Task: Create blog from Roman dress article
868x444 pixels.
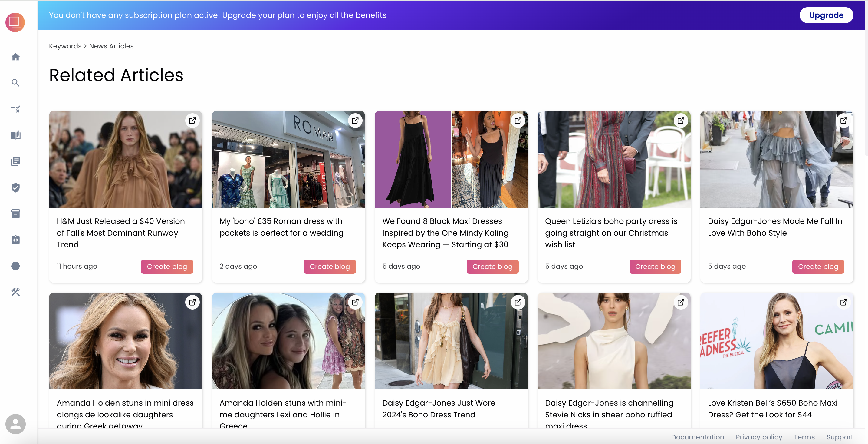Action: 329,266
